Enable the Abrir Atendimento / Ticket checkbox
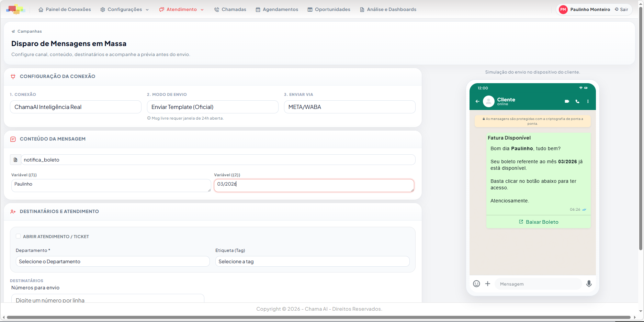644x322 pixels. click(18, 236)
